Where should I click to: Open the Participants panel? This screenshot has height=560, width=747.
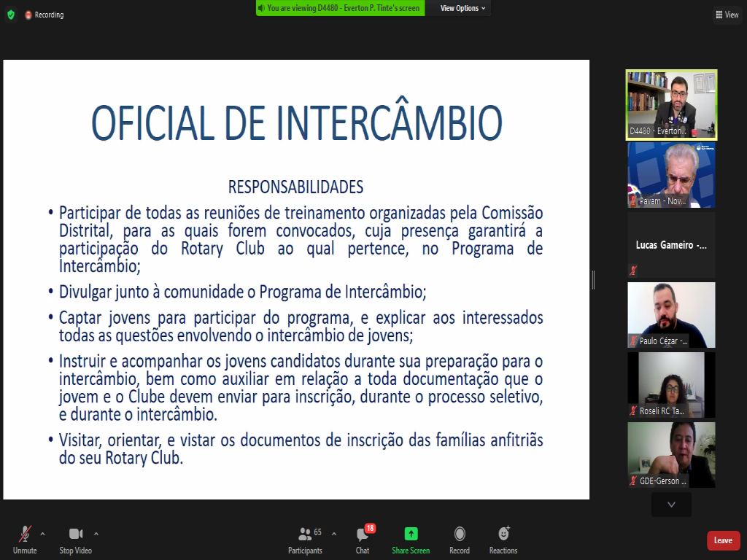[305, 540]
